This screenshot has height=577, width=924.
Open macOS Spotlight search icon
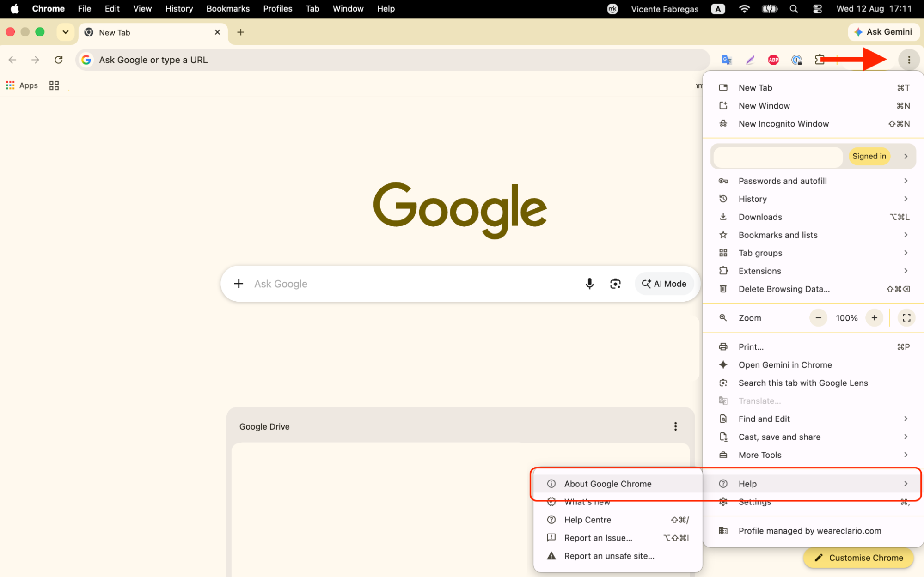[793, 9]
